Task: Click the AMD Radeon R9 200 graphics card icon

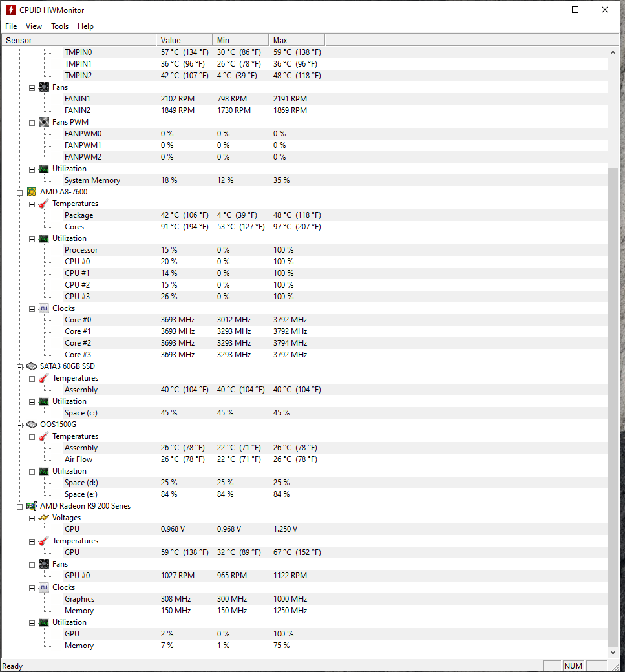Action: (x=32, y=506)
